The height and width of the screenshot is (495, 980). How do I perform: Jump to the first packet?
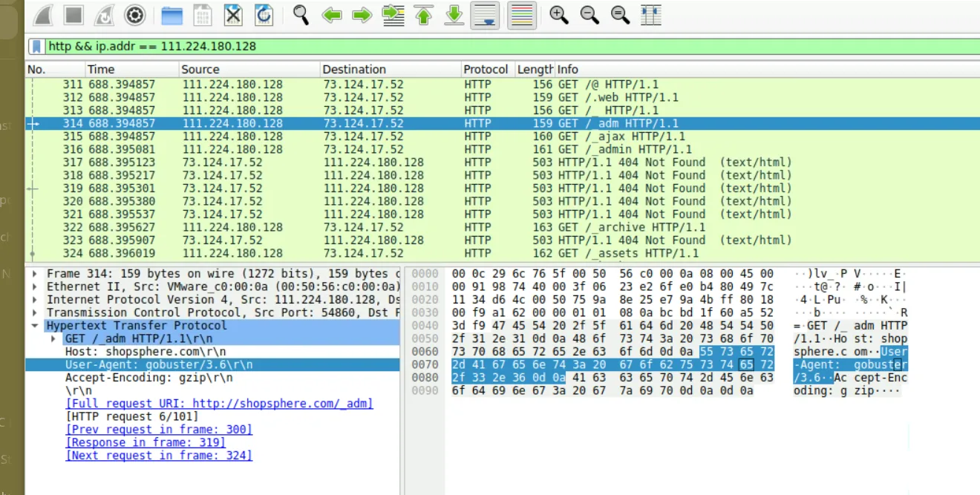tap(424, 15)
